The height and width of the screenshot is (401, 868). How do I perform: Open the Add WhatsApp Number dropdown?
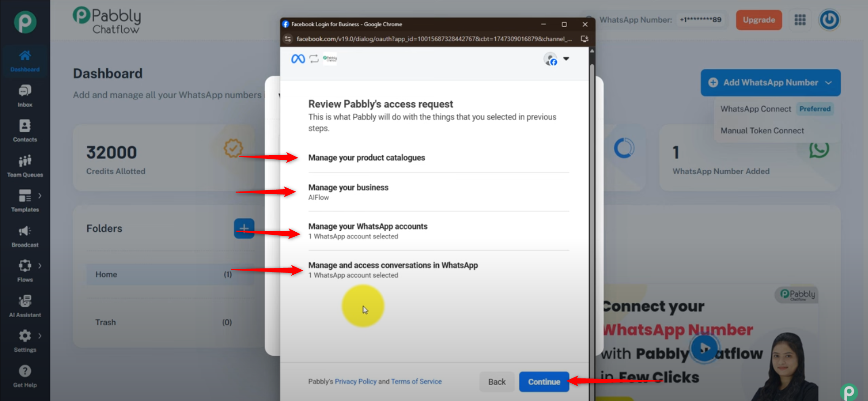pos(770,82)
